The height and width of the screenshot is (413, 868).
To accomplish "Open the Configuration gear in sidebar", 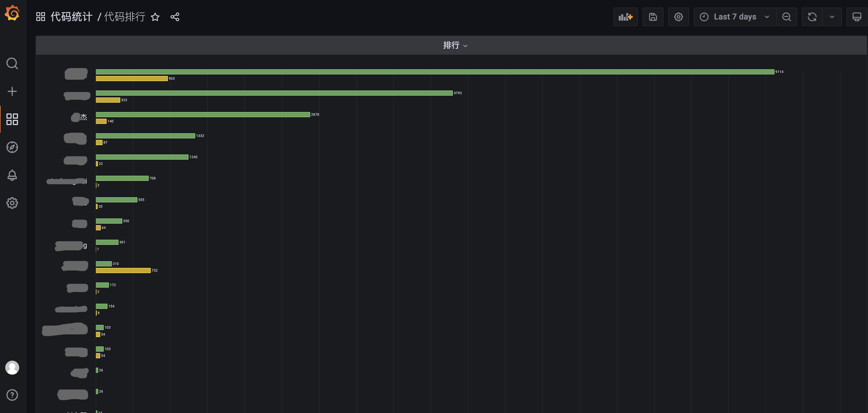I will (12, 203).
